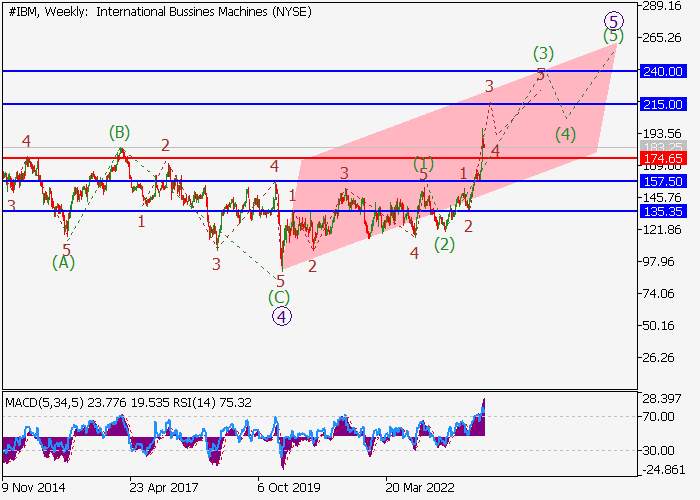Screen dimensions: 700x500
Task: Select the 20 Mar 2022 date marker
Action: (x=420, y=488)
